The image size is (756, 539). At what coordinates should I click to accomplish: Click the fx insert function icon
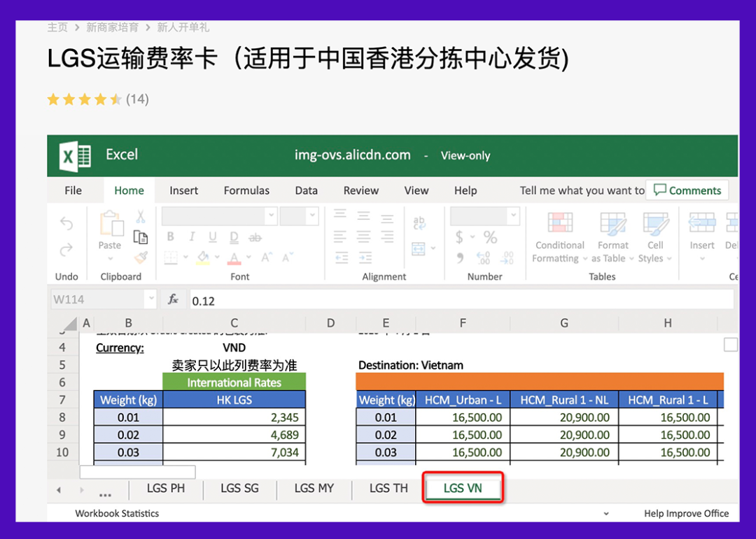coord(173,300)
